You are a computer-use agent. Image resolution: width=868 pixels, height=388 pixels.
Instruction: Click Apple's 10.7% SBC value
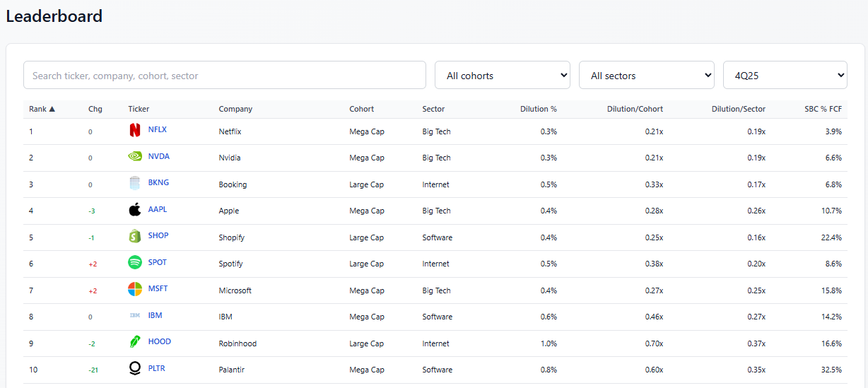coord(832,211)
